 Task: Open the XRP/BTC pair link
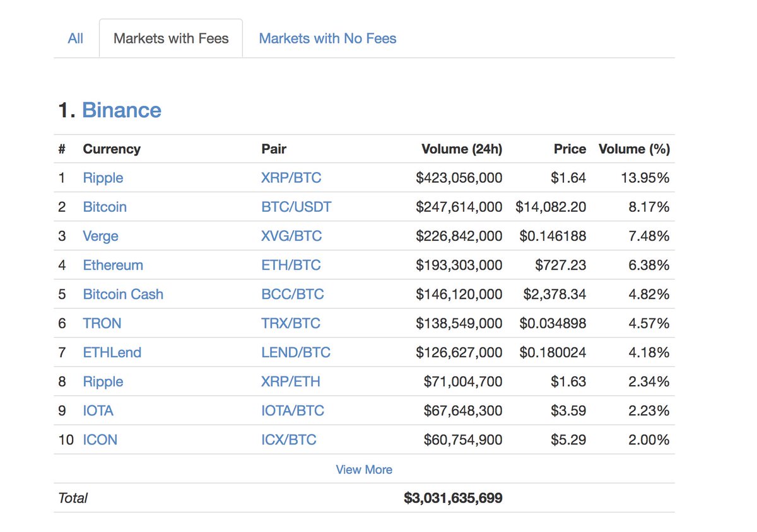tap(291, 178)
